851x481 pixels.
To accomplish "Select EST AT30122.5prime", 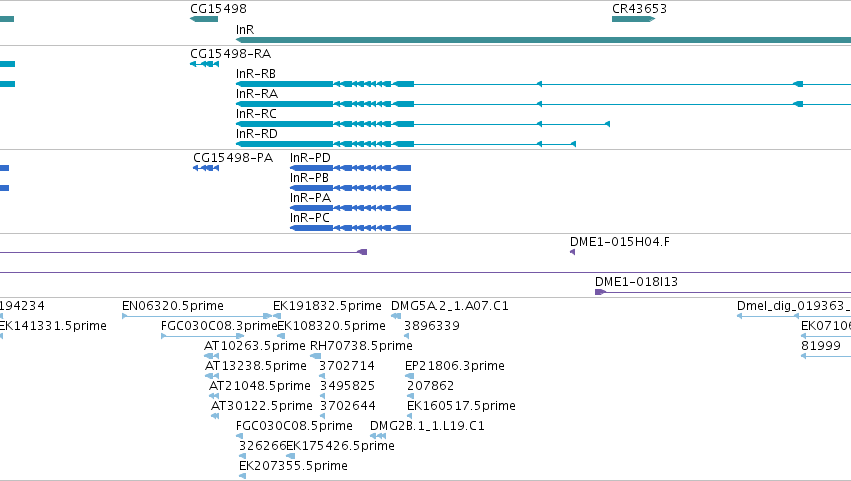I will pos(262,407).
